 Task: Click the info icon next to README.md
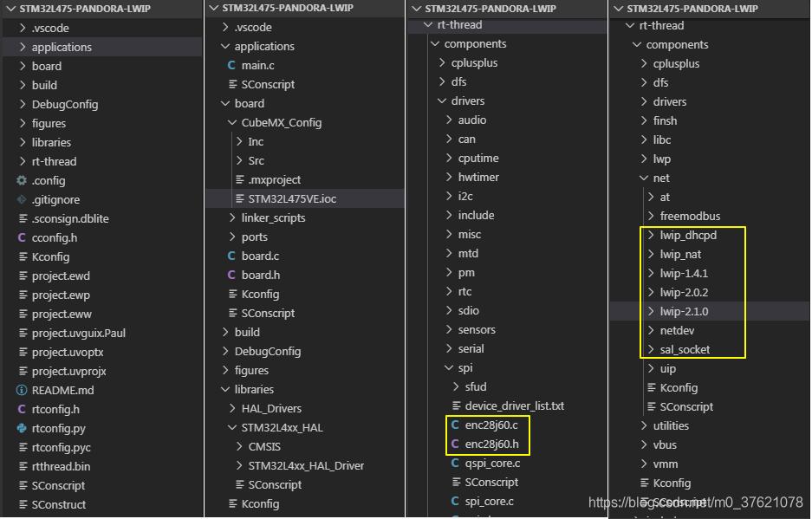click(22, 390)
